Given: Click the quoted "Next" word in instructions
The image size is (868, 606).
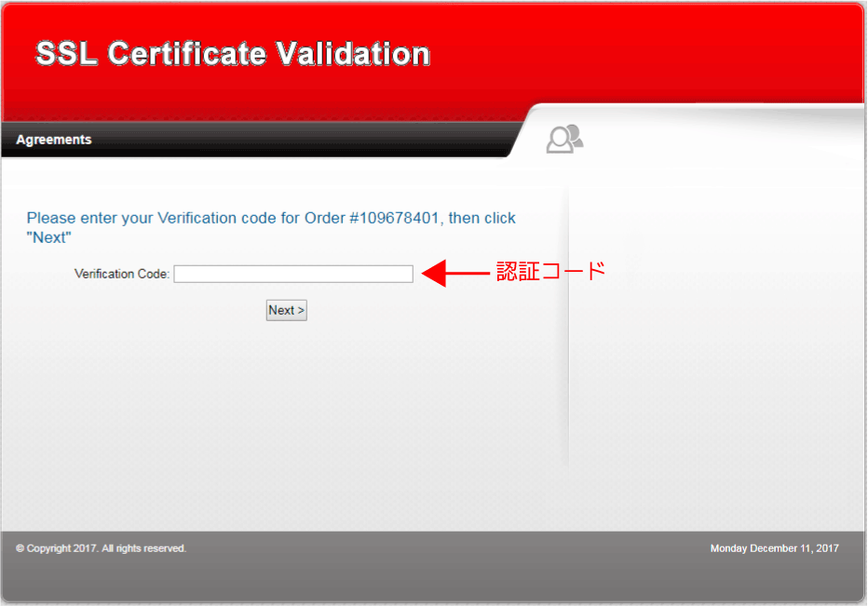Looking at the screenshot, I should tap(48, 237).
